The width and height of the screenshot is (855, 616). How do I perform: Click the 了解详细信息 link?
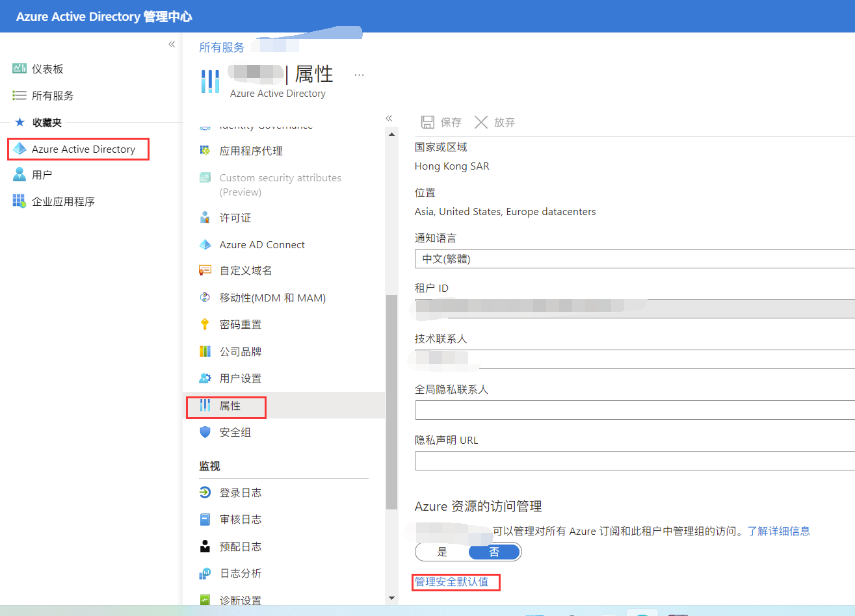779,531
